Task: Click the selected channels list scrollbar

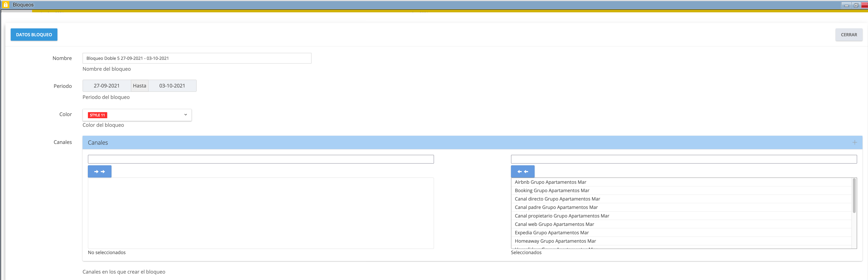Action: [x=854, y=196]
